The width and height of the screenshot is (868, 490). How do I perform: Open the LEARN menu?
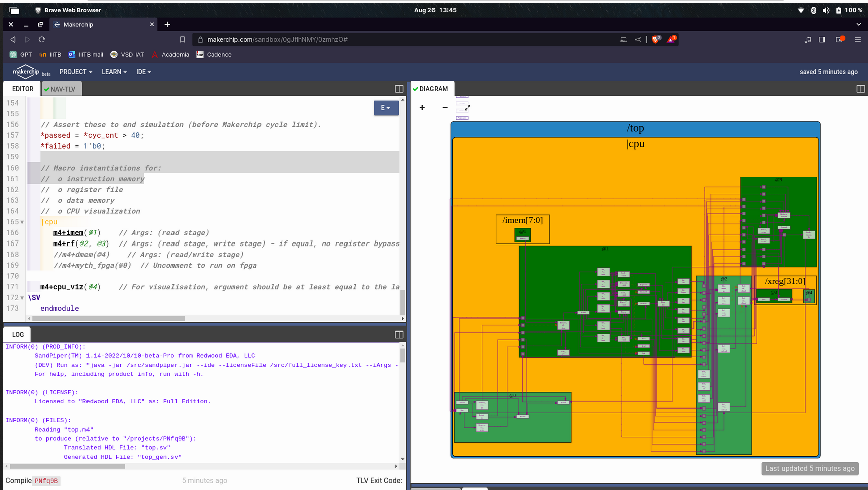(x=114, y=72)
